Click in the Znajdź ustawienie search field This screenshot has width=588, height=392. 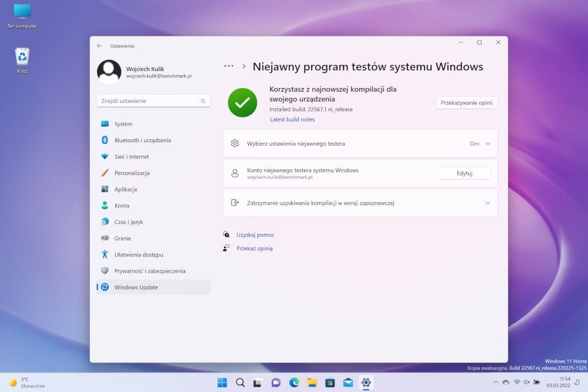(x=153, y=101)
